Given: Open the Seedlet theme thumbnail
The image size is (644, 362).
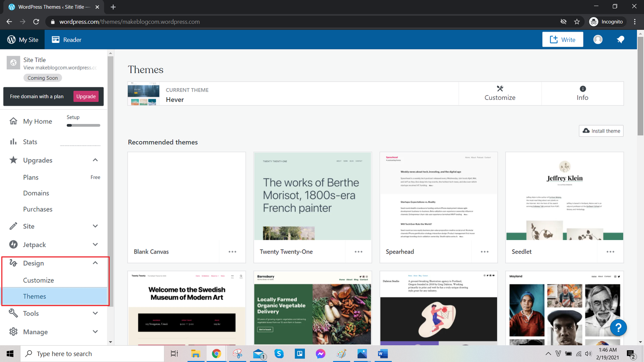Looking at the screenshot, I should (564, 196).
